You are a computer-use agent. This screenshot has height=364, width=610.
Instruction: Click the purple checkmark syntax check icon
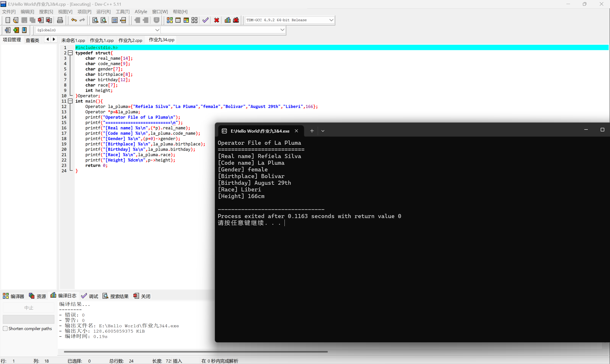pyautogui.click(x=205, y=20)
